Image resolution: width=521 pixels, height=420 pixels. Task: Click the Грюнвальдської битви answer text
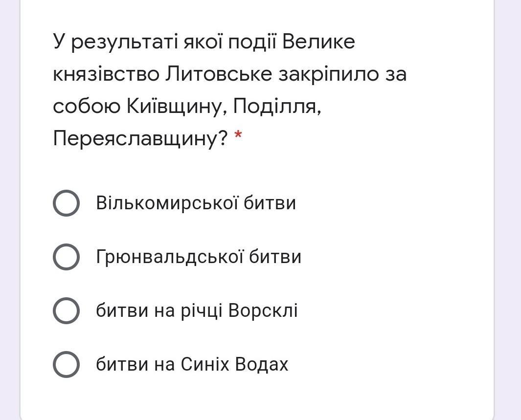(x=198, y=257)
